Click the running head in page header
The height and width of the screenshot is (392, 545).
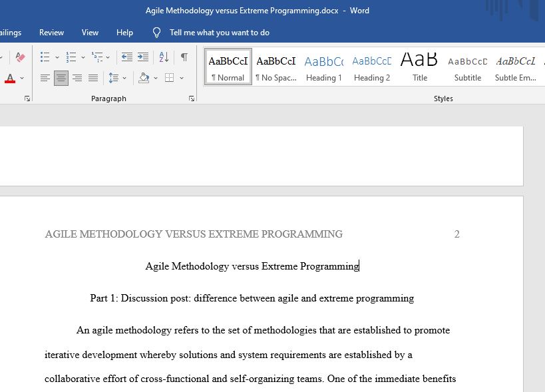coord(194,234)
